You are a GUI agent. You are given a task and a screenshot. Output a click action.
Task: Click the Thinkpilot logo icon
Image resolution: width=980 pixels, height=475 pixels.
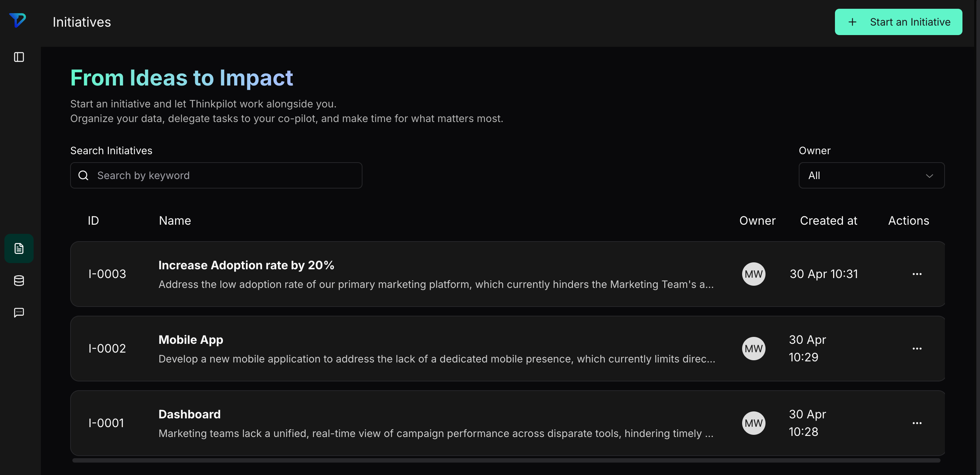pyautogui.click(x=18, y=20)
